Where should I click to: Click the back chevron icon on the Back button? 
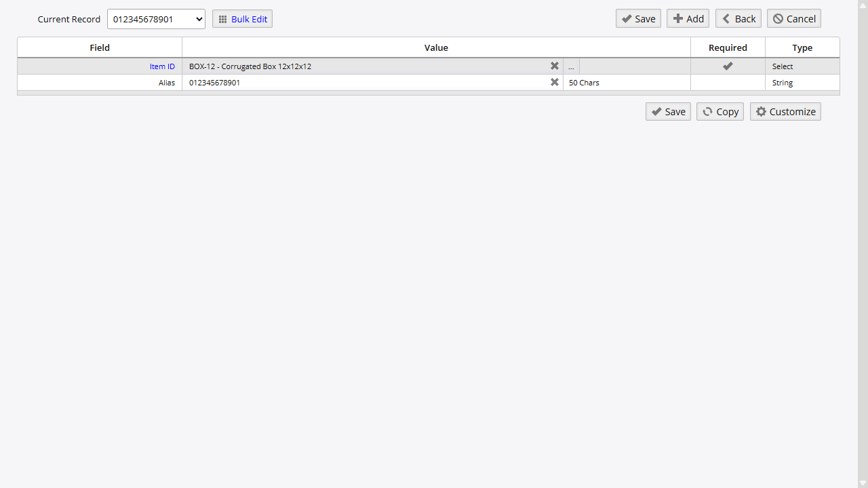725,18
